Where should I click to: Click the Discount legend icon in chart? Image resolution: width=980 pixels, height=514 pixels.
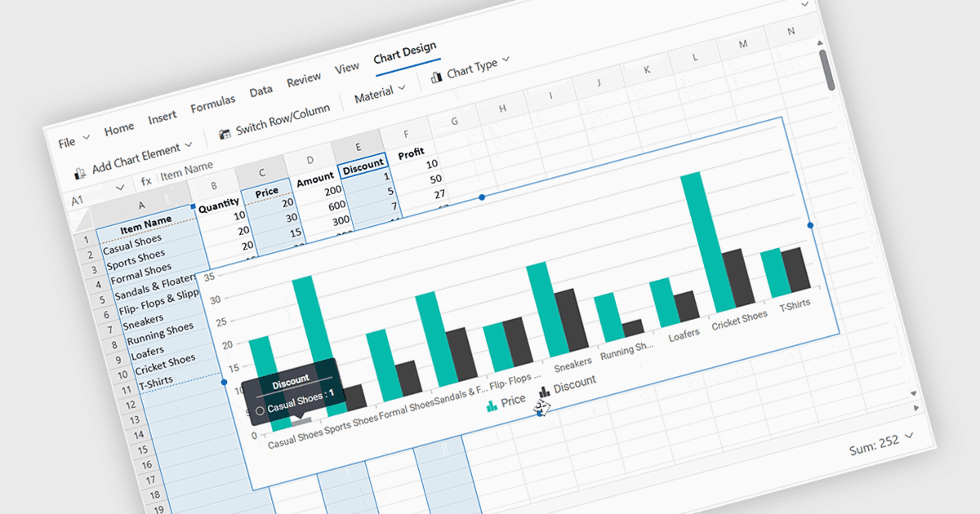pos(544,392)
